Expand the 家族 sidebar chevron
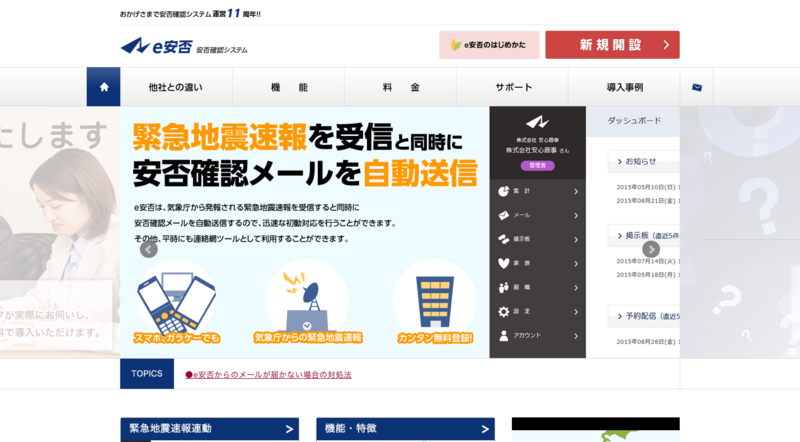Viewport: 800px width, 442px height. pyautogui.click(x=576, y=264)
